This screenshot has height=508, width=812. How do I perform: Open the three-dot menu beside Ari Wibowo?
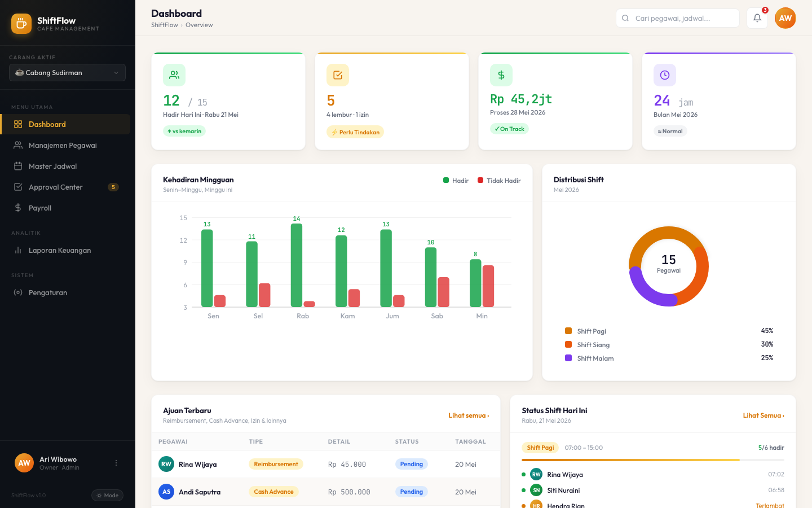point(116,463)
